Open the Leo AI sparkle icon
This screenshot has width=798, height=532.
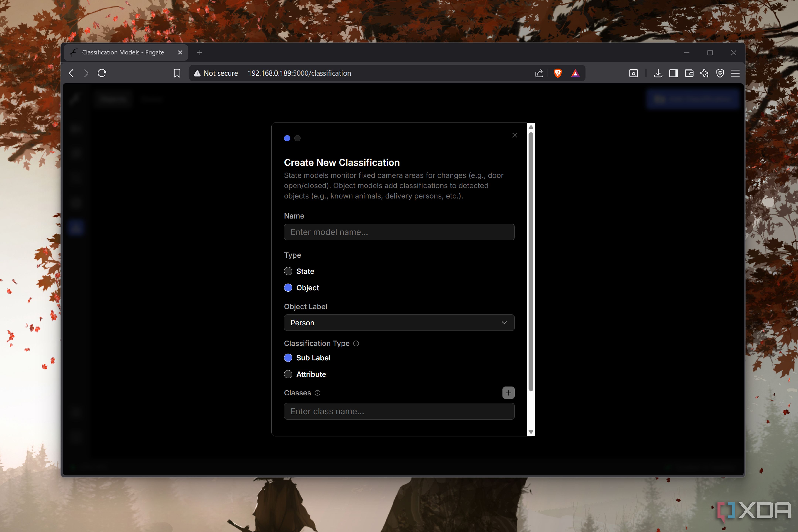(x=704, y=73)
